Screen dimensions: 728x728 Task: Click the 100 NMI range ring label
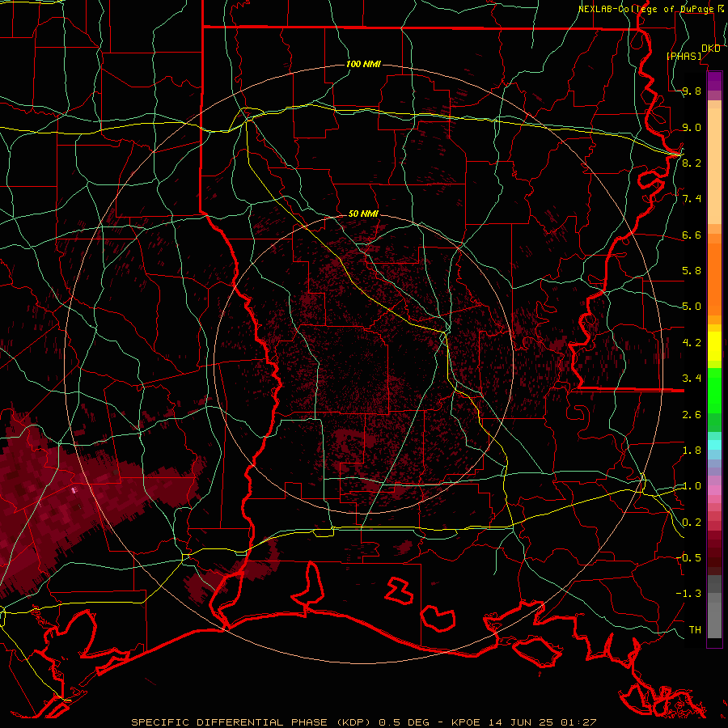coord(363,64)
